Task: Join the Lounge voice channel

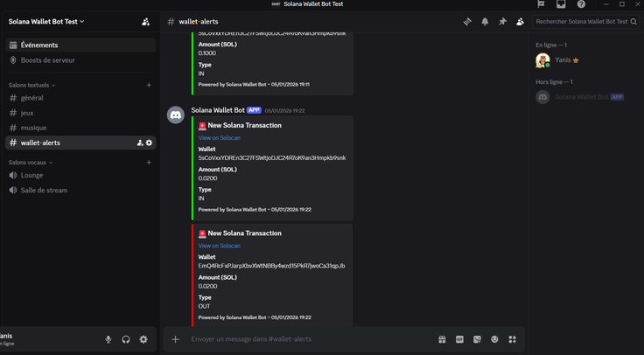Action: (32, 176)
